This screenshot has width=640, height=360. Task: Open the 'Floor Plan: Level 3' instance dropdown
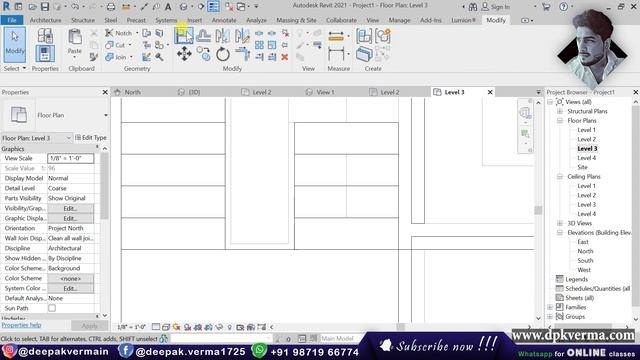click(x=68, y=138)
